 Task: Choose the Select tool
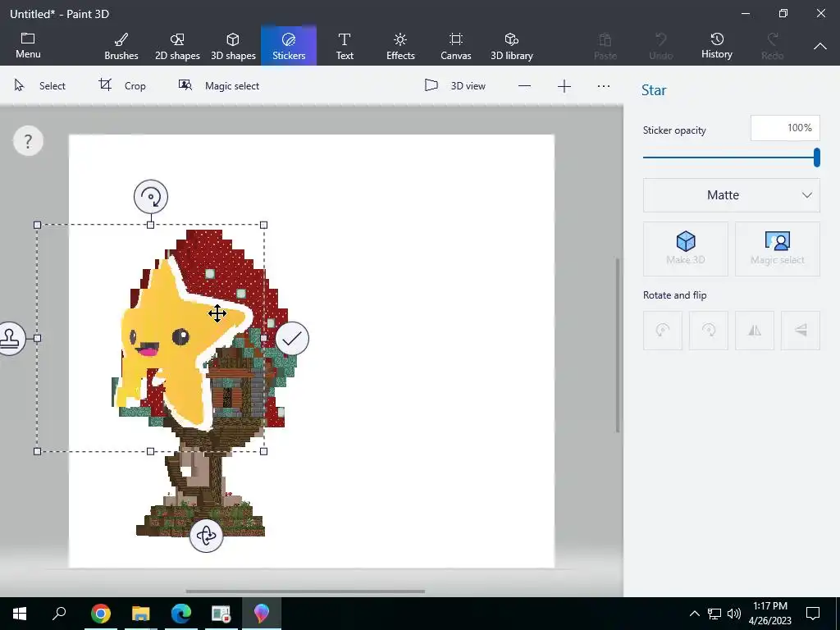[x=39, y=85]
